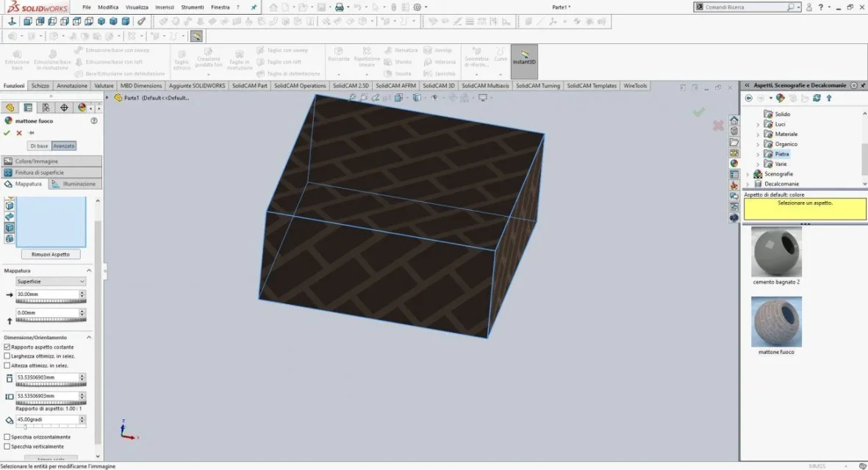Screen dimensions: 868x470
Task: Click the green OK checkmark in property manager
Action: tap(7, 133)
